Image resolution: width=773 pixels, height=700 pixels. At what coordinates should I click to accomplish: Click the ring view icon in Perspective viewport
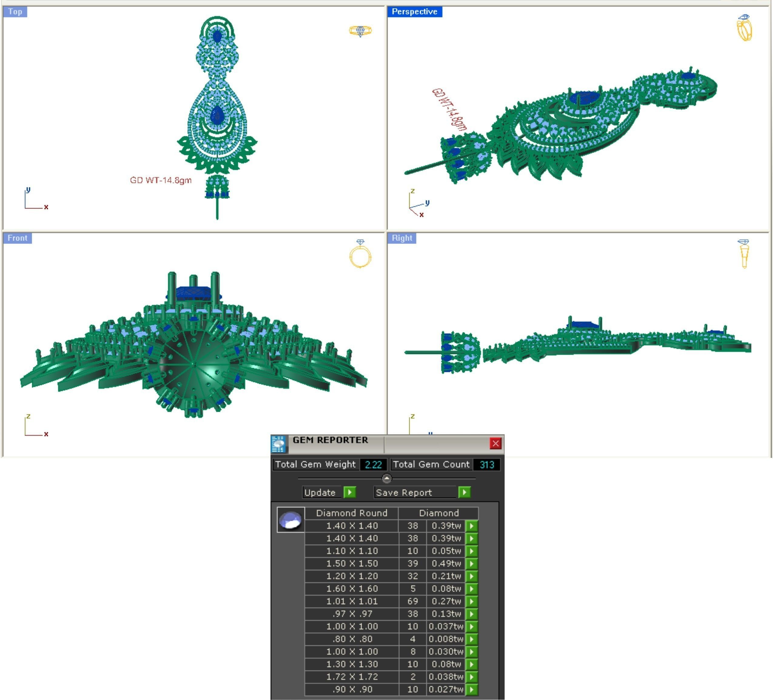(744, 28)
